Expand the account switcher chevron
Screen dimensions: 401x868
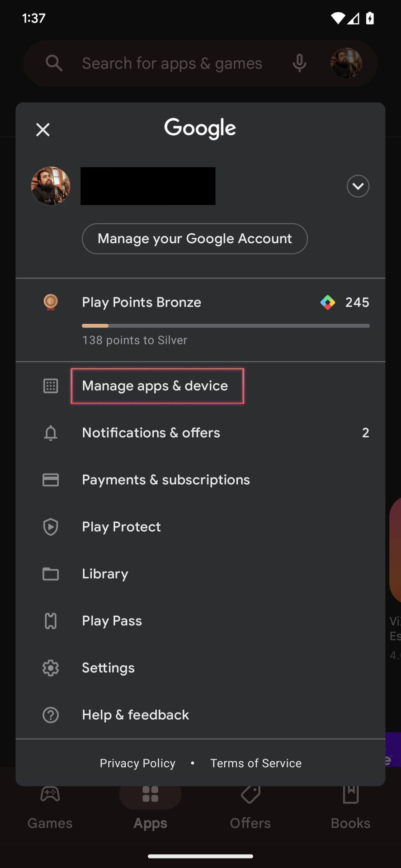tap(358, 186)
